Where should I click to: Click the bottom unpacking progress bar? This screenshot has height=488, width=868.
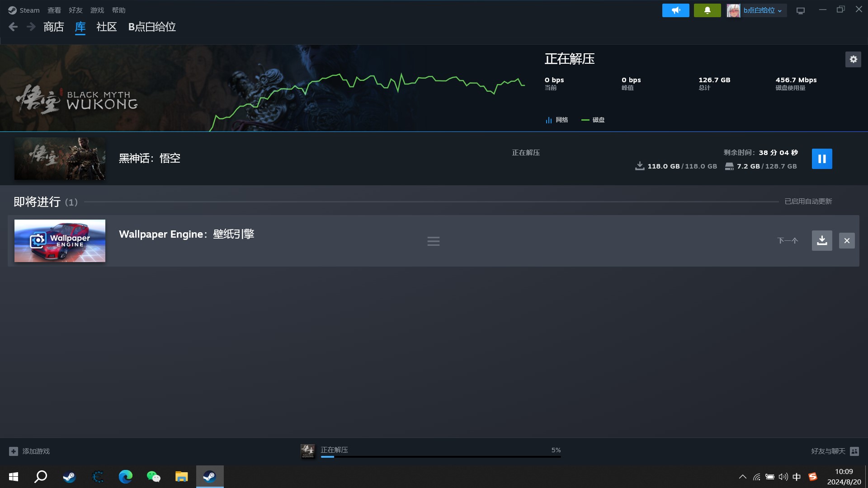click(441, 457)
